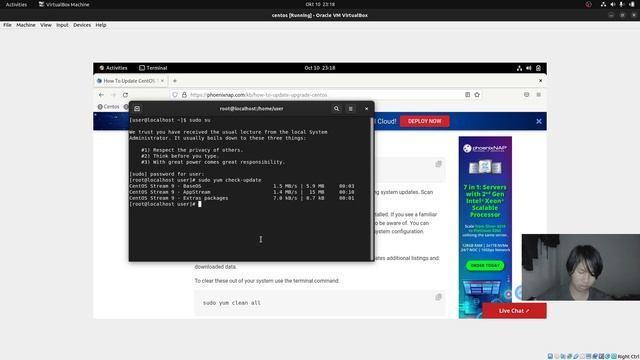Click host network icon in system tray
Screen dimensions: 640x360
(x=603, y=4)
